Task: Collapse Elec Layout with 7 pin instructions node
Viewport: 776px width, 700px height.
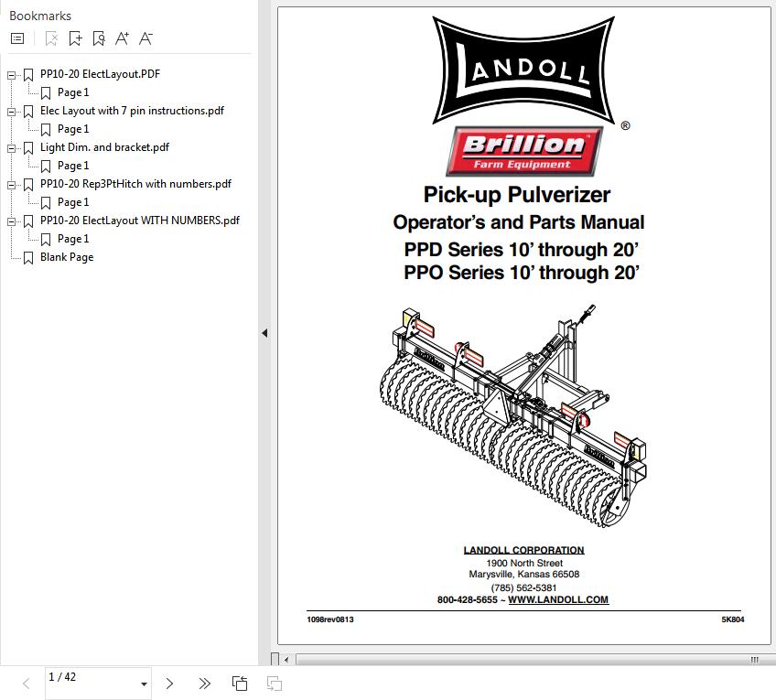Action: 11,112
